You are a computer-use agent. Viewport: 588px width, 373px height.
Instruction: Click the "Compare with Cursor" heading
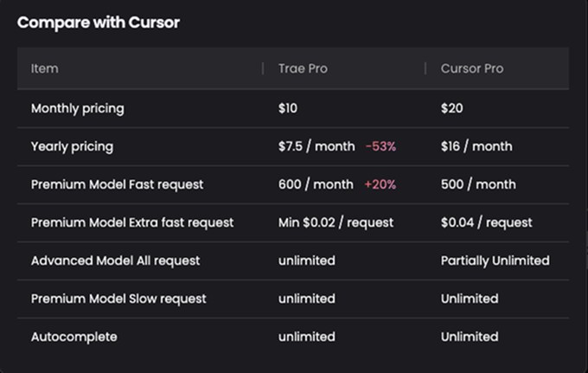(99, 23)
